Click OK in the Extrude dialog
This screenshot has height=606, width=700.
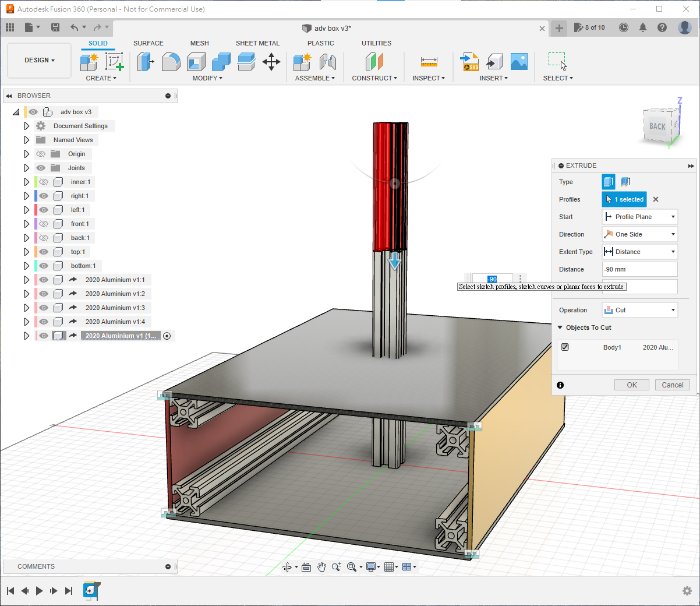point(632,385)
